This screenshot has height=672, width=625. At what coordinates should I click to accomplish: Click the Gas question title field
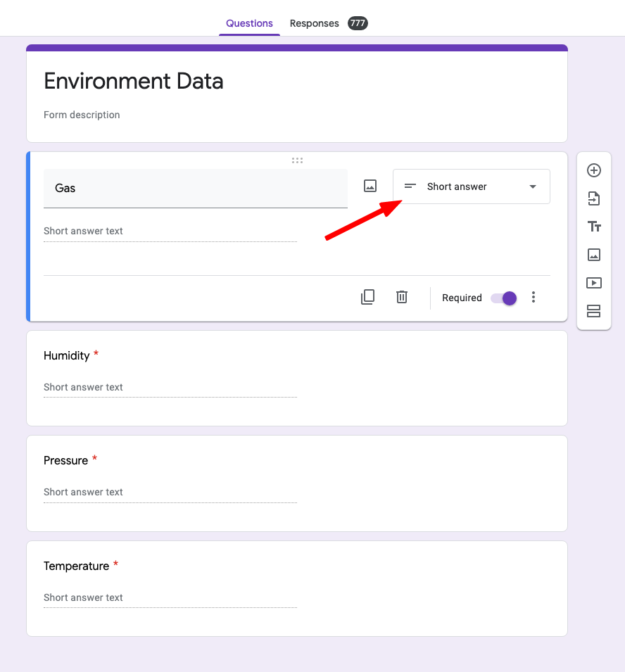click(195, 188)
